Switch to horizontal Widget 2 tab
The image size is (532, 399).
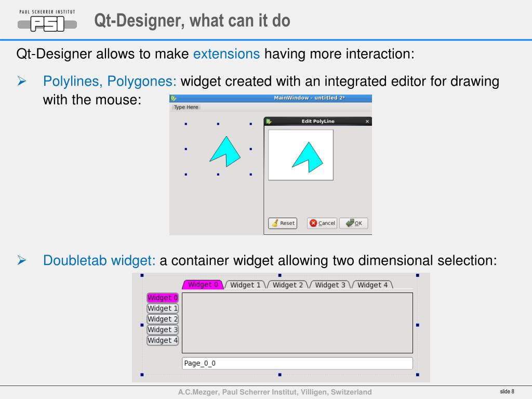coord(288,285)
